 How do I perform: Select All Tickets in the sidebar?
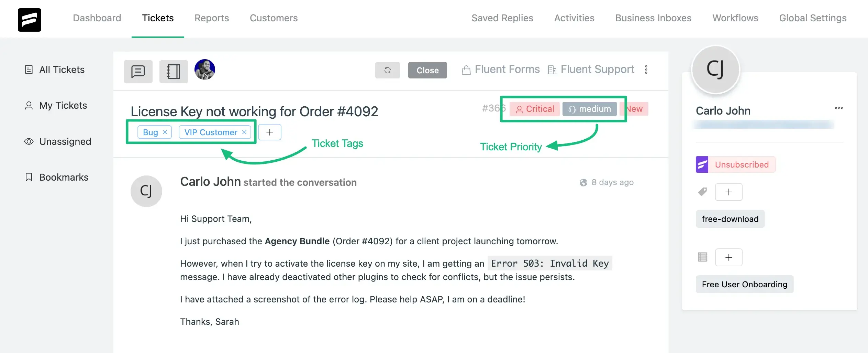point(62,69)
